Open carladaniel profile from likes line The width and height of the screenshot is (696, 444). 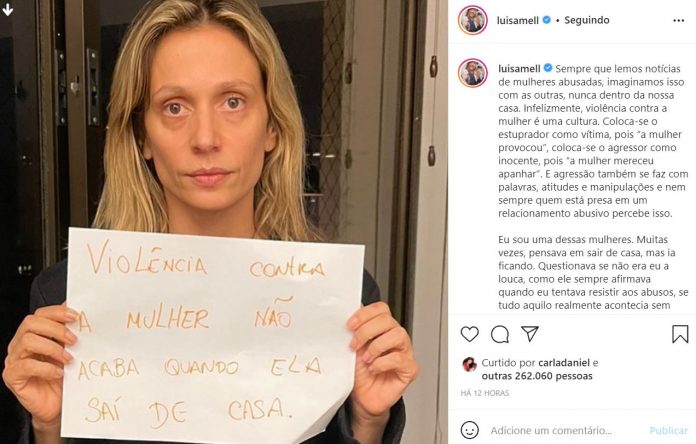[564, 363]
